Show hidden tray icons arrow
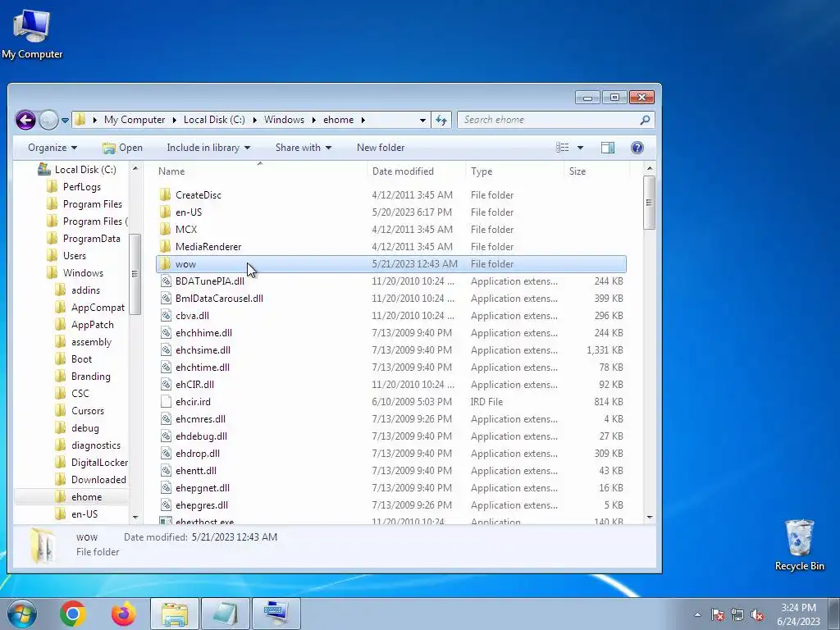The width and height of the screenshot is (840, 630). (697, 615)
